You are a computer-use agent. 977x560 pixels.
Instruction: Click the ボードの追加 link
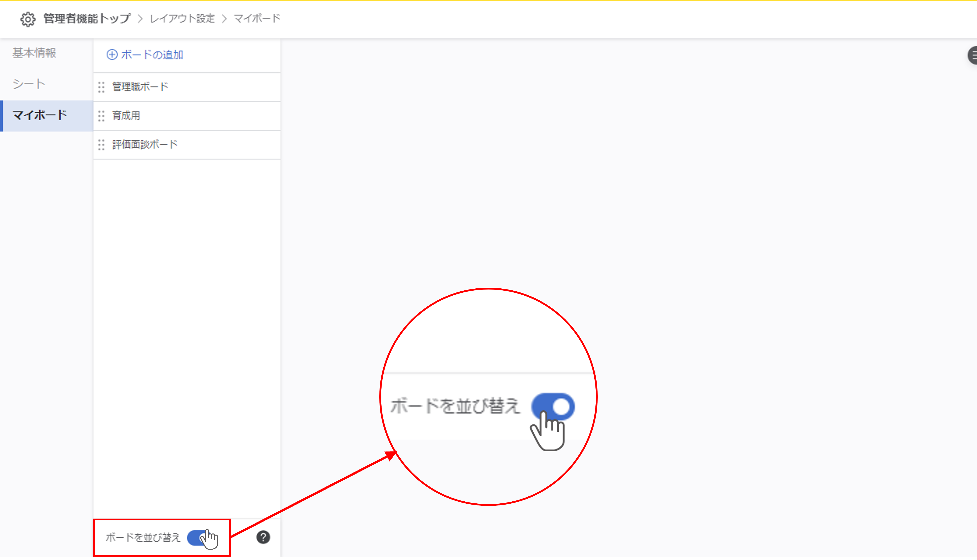[152, 55]
